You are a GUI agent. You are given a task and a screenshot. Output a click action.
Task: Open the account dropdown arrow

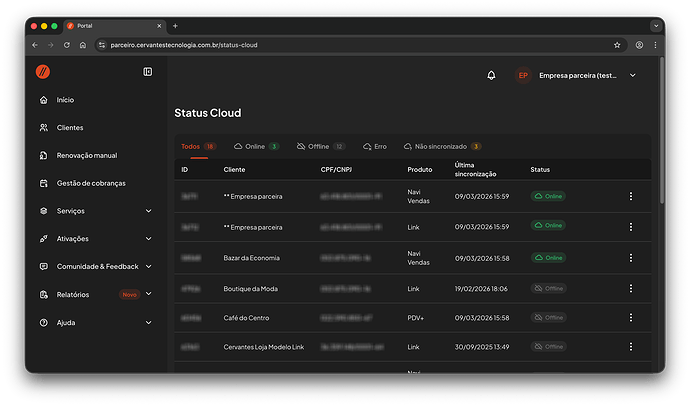(x=632, y=76)
